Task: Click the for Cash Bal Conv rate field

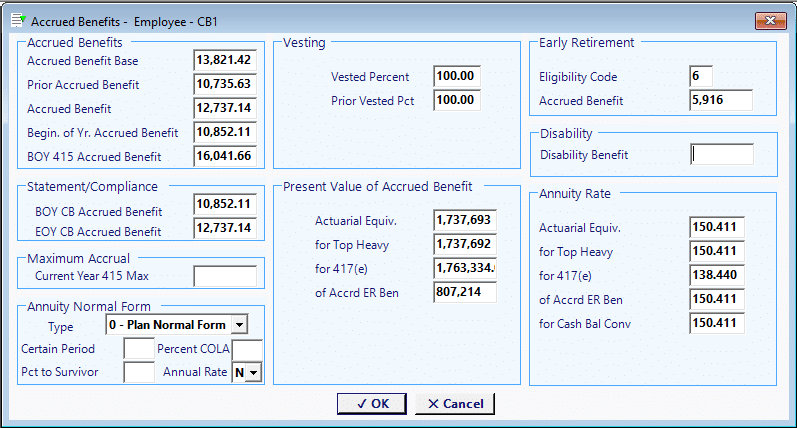Action: pyautogui.click(x=717, y=323)
